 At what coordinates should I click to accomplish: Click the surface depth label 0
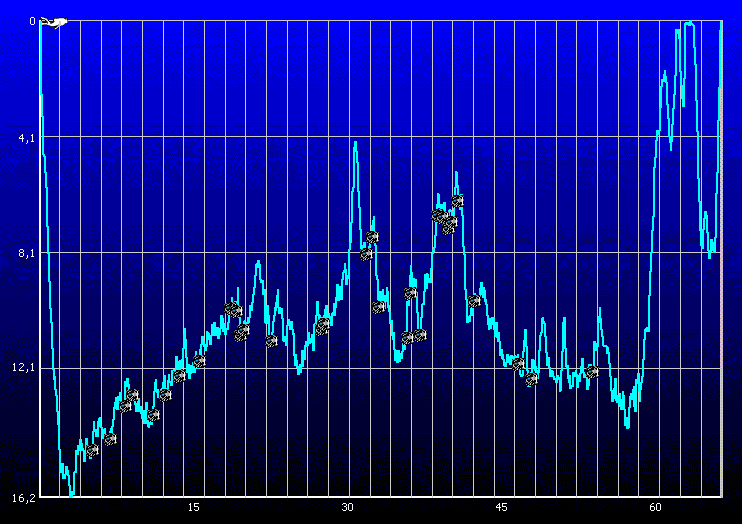(32, 21)
